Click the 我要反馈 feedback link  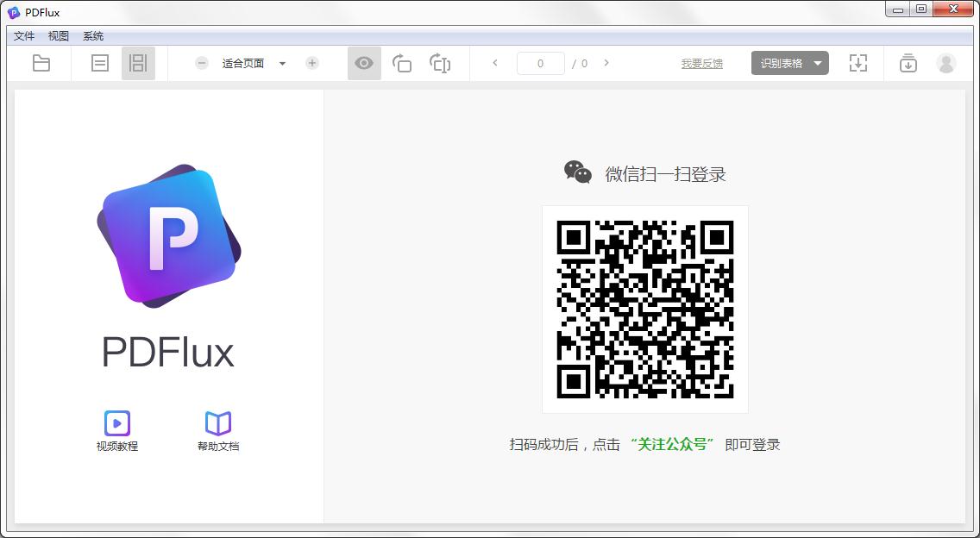point(701,63)
